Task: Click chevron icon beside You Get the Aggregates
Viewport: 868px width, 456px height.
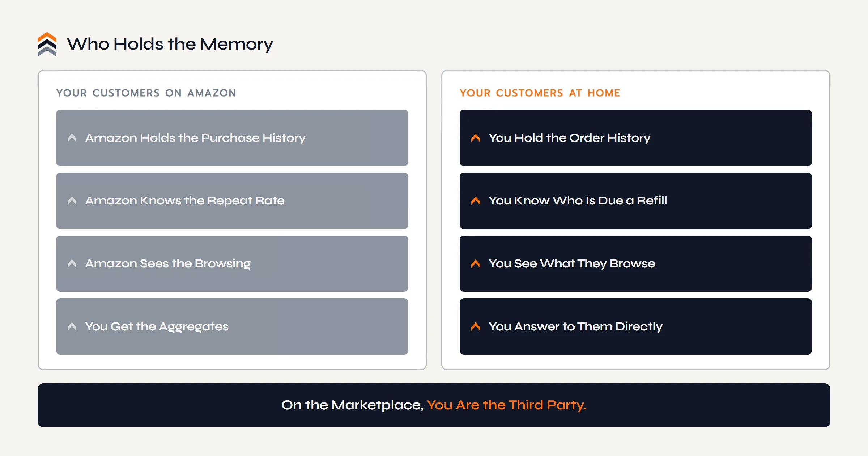Action: point(72,326)
